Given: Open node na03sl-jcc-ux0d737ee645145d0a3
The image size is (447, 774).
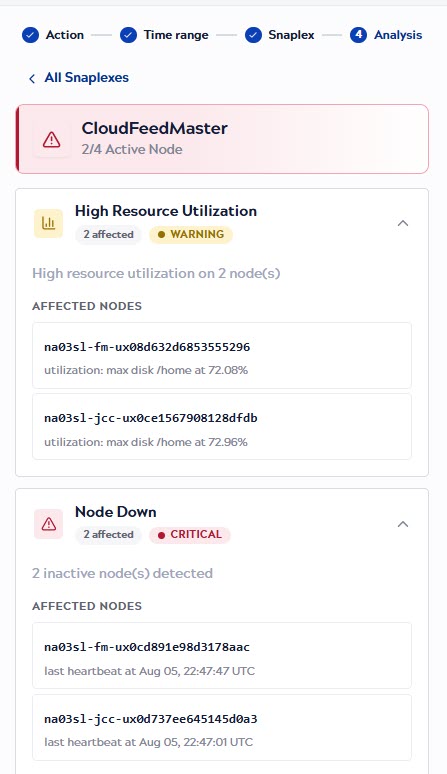Looking at the screenshot, I should [222, 728].
